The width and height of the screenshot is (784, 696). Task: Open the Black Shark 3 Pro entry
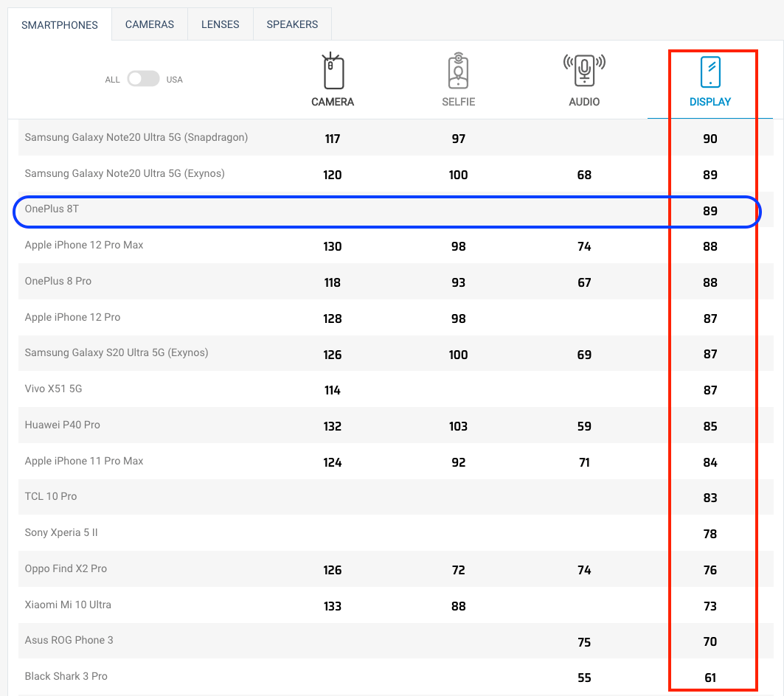pyautogui.click(x=66, y=676)
